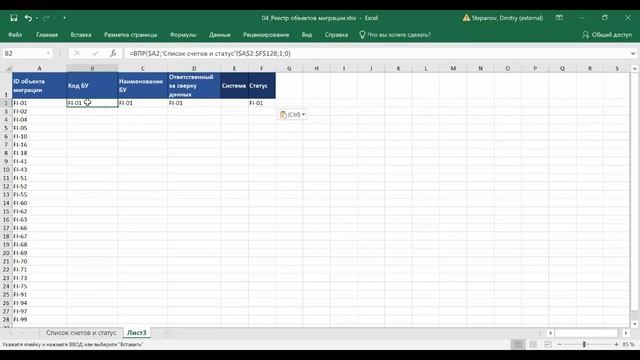Click the 'Наименование БУ' header cell
This screenshot has width=640, height=360.
pos(142,85)
